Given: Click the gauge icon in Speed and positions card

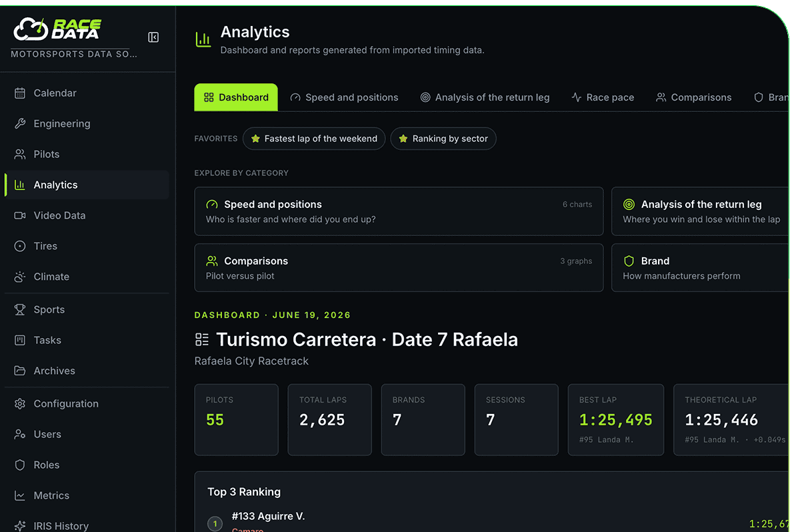Looking at the screenshot, I should coord(212,205).
